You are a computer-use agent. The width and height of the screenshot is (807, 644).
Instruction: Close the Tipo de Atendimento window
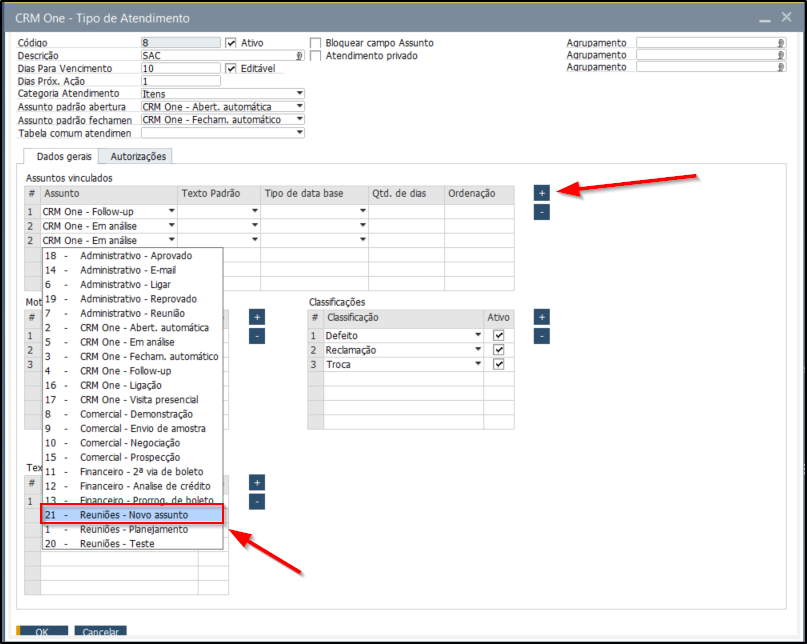point(788,18)
